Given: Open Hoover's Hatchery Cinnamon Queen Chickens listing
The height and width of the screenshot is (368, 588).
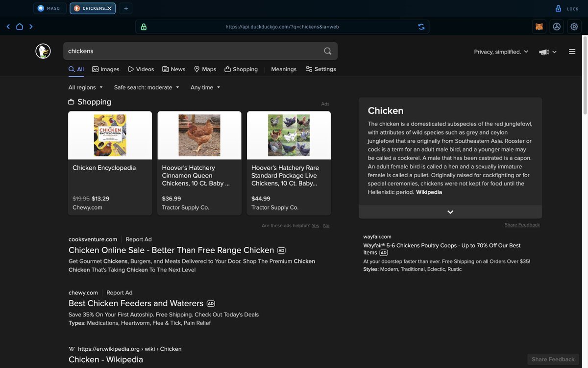Looking at the screenshot, I should pyautogui.click(x=196, y=176).
